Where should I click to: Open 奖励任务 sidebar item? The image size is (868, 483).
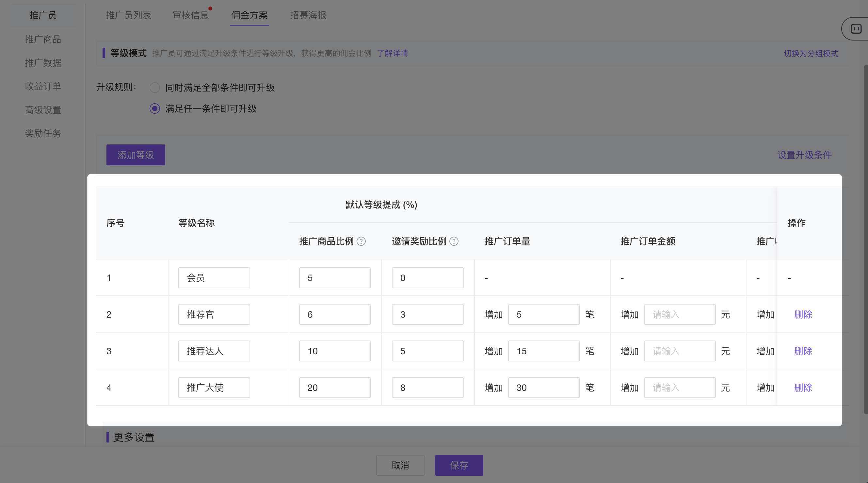[43, 134]
